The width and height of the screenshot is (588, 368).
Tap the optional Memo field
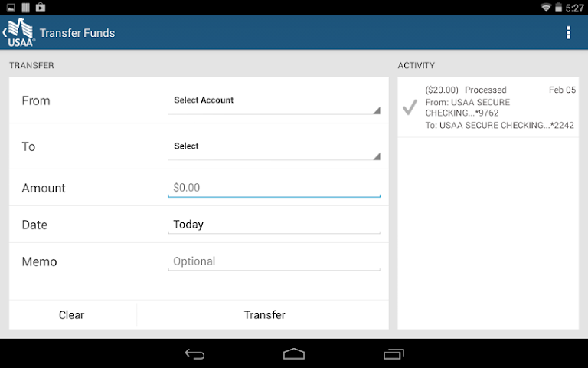click(x=274, y=261)
